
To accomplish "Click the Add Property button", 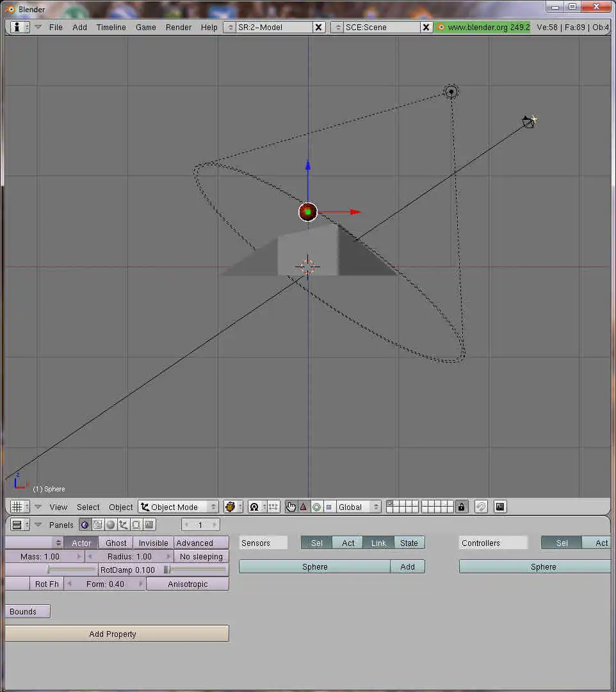I will point(117,634).
